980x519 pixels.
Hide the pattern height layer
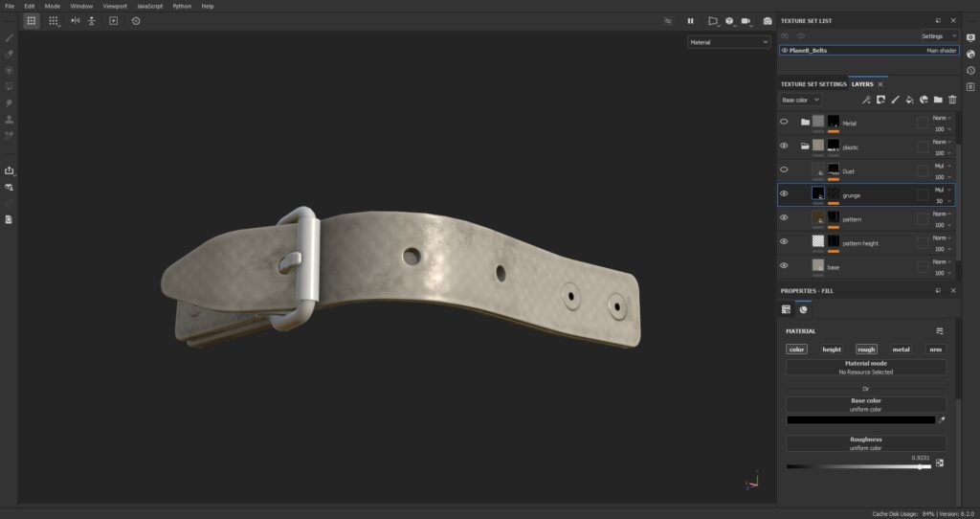pos(784,241)
